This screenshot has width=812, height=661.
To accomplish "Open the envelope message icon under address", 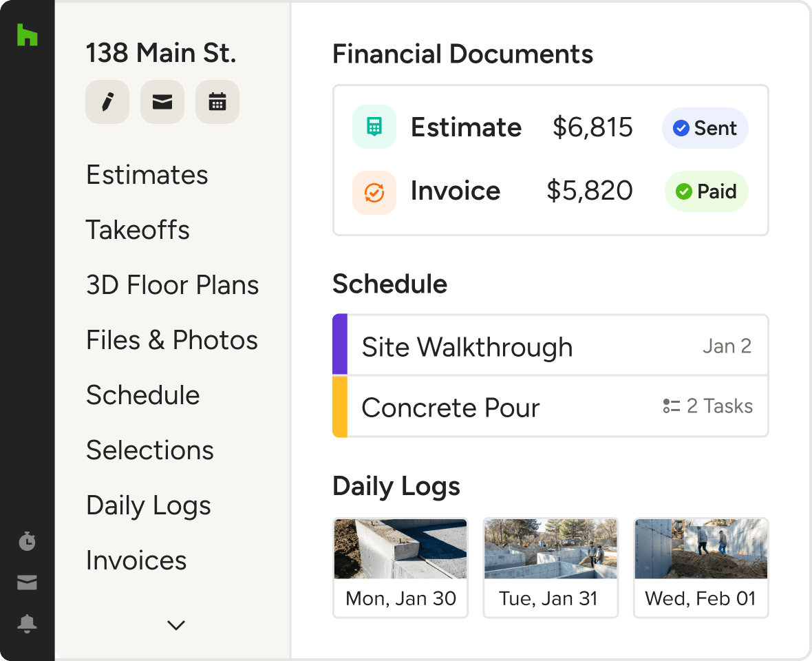I will (162, 103).
